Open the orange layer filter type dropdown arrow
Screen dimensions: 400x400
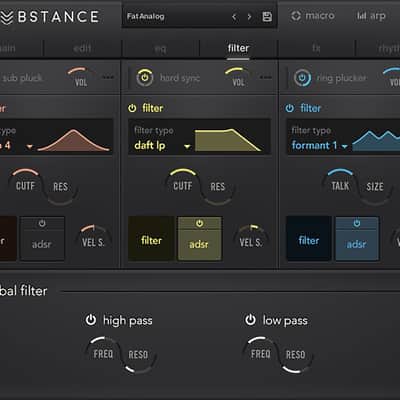(x=30, y=146)
